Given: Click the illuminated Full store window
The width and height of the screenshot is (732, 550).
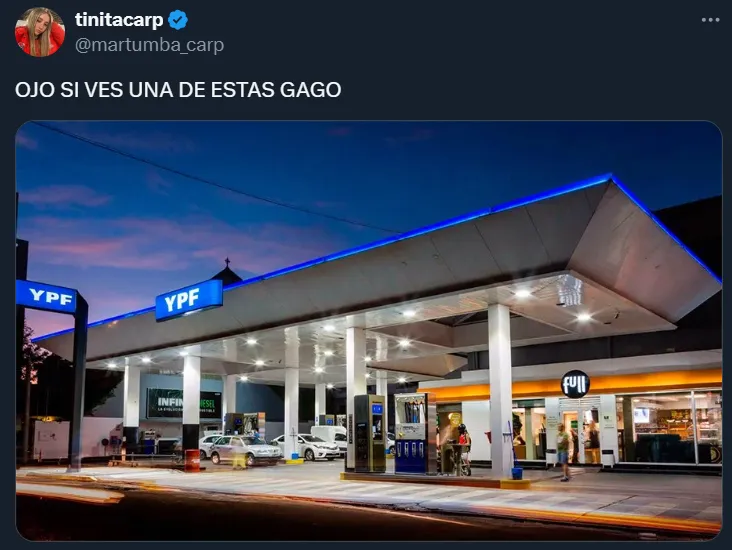Looking at the screenshot, I should (x=669, y=427).
